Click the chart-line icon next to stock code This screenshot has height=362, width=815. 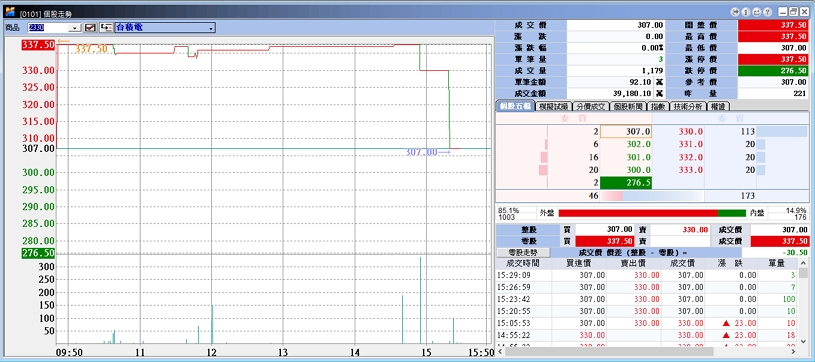coord(90,28)
